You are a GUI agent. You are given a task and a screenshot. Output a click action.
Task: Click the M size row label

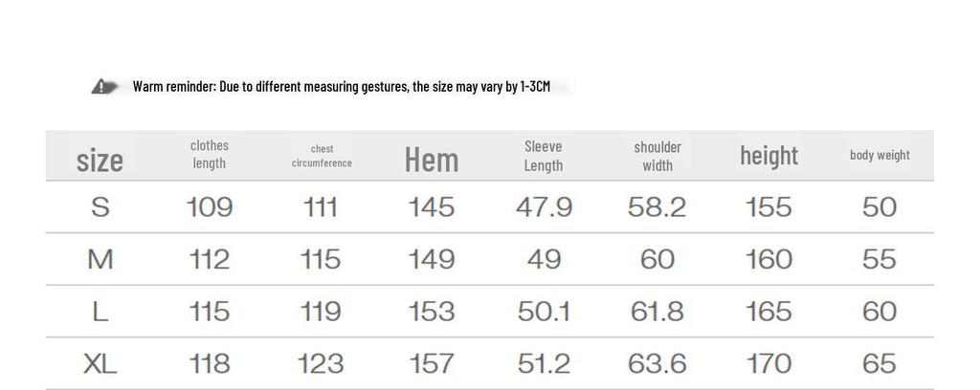(x=100, y=259)
